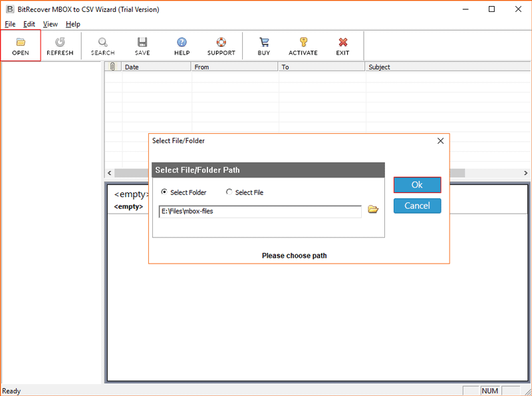This screenshot has width=532, height=396.
Task: Click the Ready status bar text
Action: (11, 391)
